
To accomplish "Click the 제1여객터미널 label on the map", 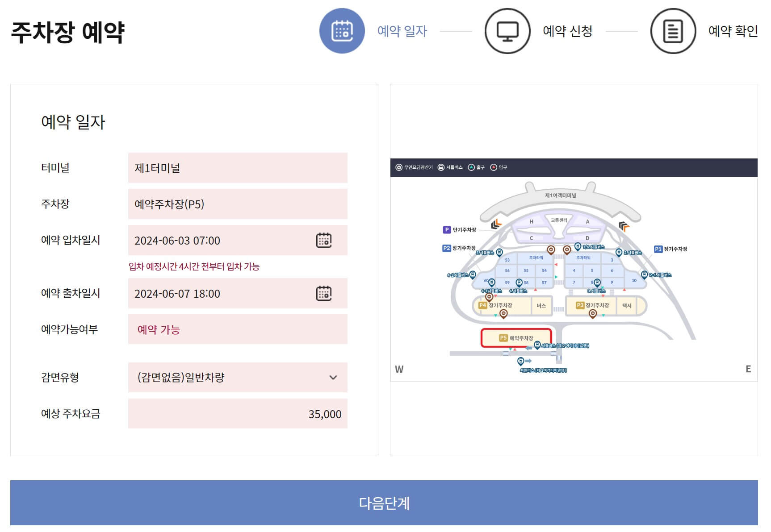I will [560, 195].
